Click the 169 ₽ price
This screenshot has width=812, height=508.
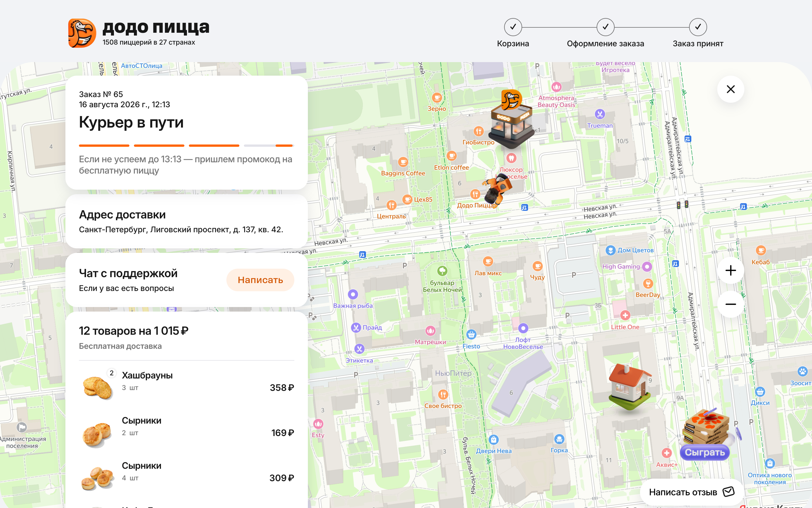coord(283,432)
